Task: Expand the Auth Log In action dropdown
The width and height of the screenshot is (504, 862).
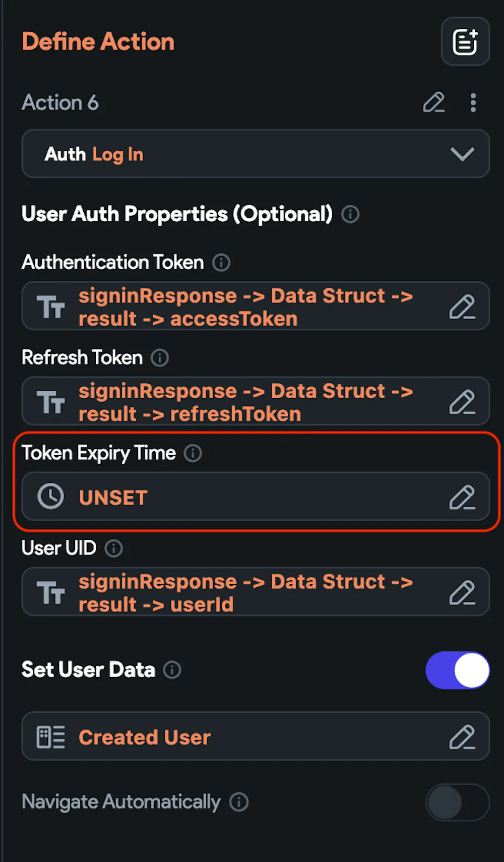Action: [x=462, y=154]
